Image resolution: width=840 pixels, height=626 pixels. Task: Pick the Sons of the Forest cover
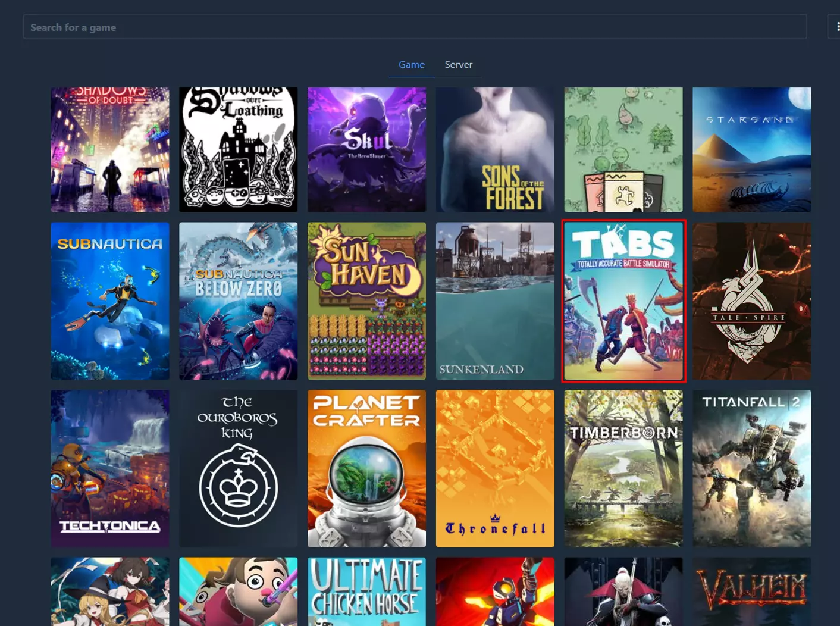tap(495, 150)
